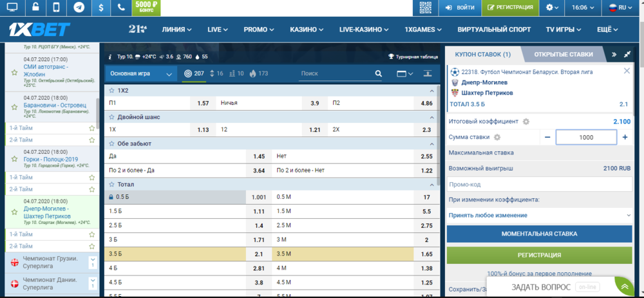Select the 173 hot markets flame filter

click(259, 74)
